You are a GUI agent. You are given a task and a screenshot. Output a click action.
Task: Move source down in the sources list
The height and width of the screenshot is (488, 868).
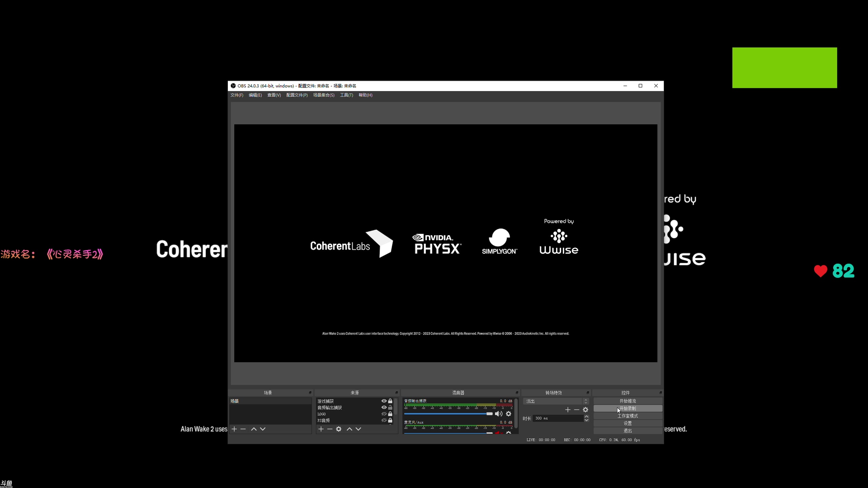(x=358, y=429)
